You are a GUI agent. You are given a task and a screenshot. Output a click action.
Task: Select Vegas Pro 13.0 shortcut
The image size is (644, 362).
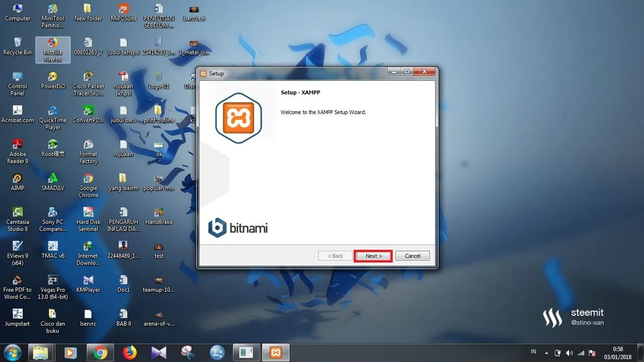click(x=53, y=288)
